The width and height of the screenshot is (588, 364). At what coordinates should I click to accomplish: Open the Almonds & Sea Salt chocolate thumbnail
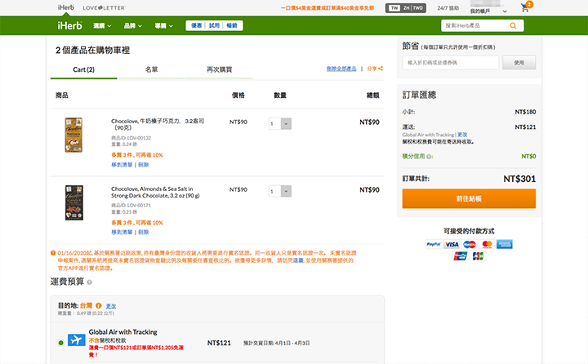point(73,202)
